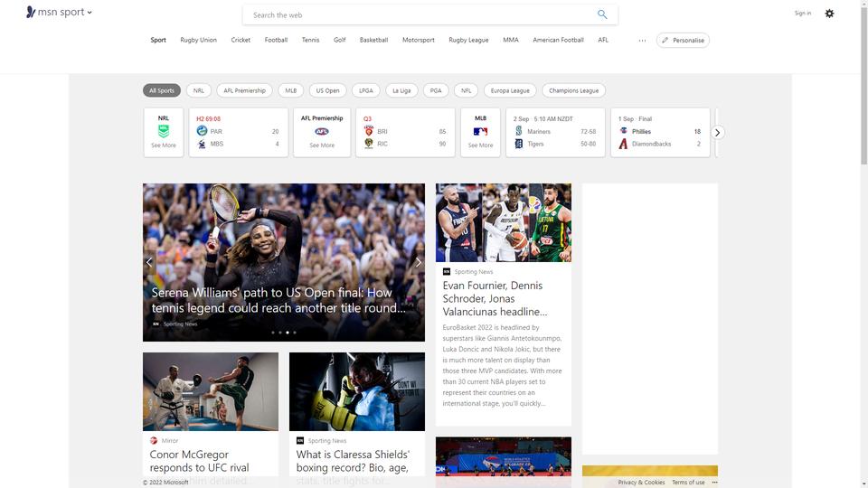Open the Basketball tab
The image size is (868, 488).
tap(373, 40)
